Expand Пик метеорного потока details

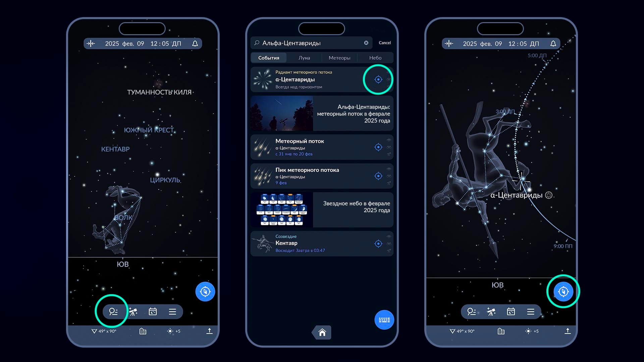322,176
